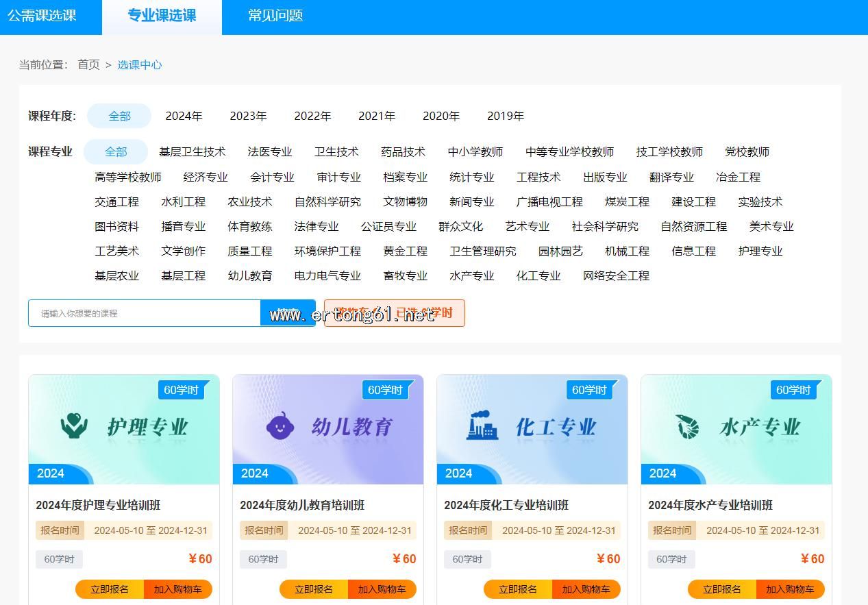Click the factory icon on 化工专业 card
The image size is (868, 605).
point(482,425)
